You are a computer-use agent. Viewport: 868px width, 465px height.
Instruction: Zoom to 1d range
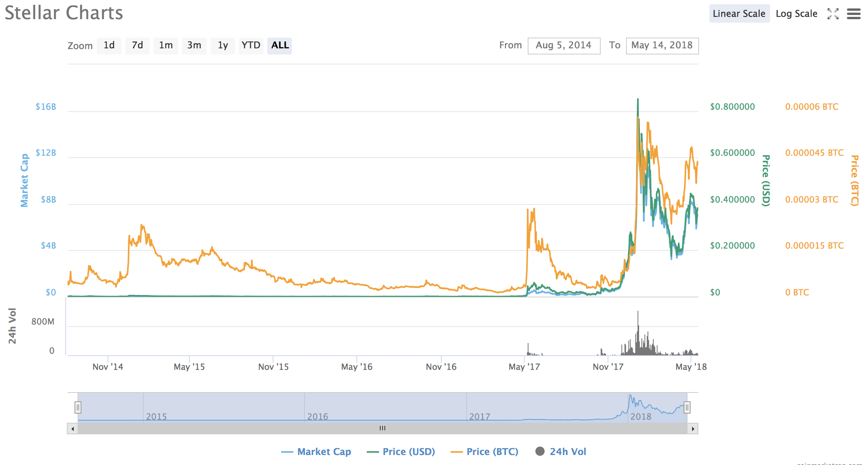(x=109, y=46)
